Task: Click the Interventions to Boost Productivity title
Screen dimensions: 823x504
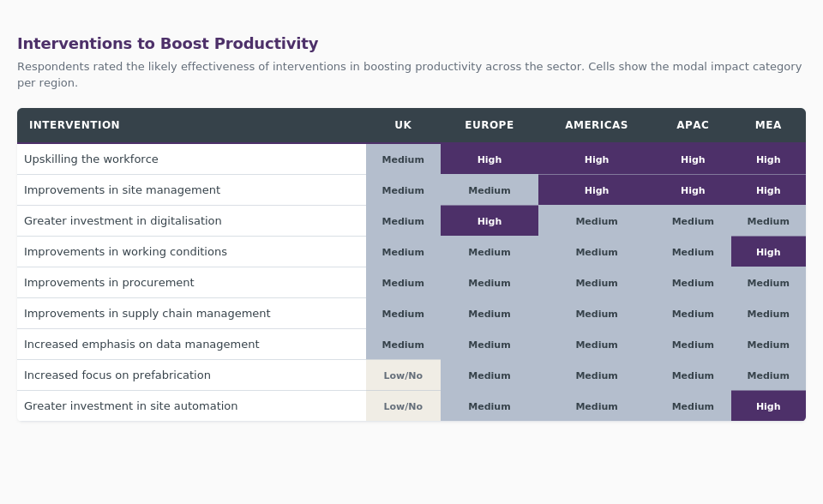Action: tap(167, 44)
